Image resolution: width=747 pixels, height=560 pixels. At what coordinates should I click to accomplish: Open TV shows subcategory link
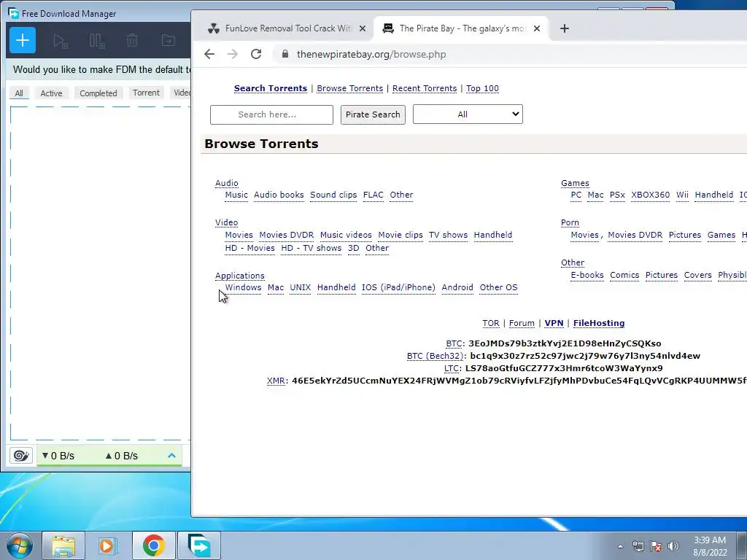pyautogui.click(x=449, y=235)
